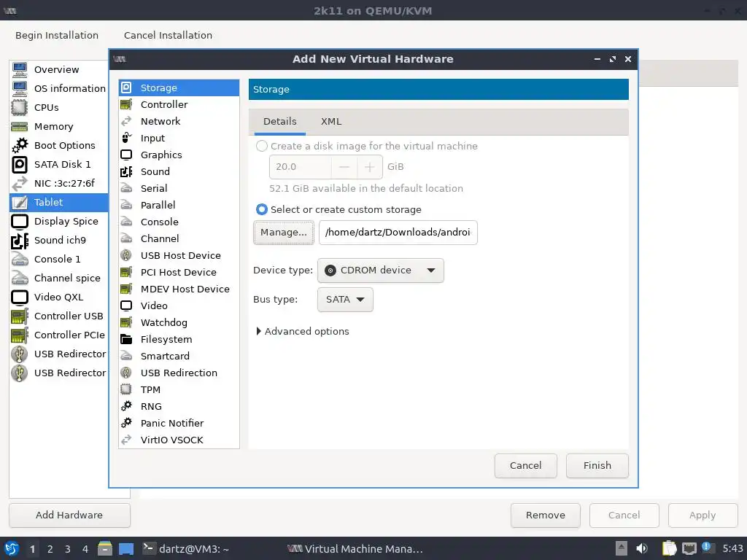Switch to the XML tab
This screenshot has width=747, height=560.
point(331,122)
